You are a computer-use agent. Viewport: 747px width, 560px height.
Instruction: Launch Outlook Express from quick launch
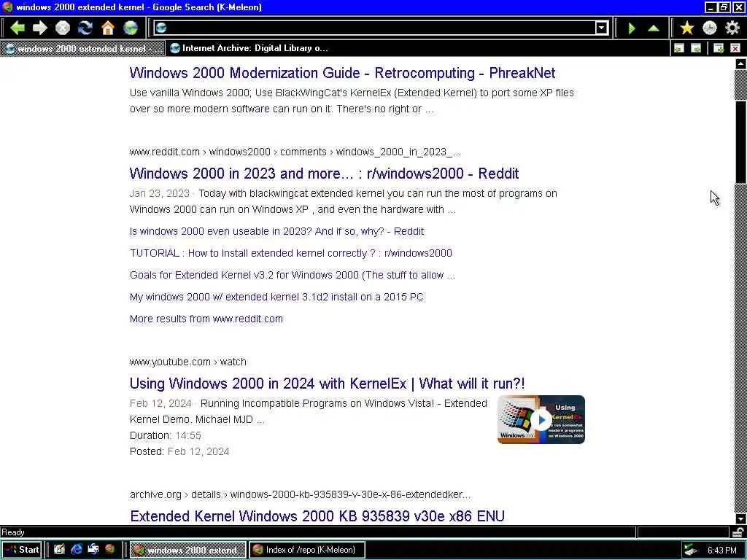point(93,550)
